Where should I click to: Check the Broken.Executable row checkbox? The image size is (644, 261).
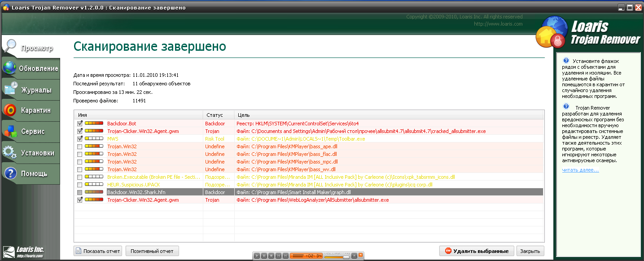[x=80, y=177]
